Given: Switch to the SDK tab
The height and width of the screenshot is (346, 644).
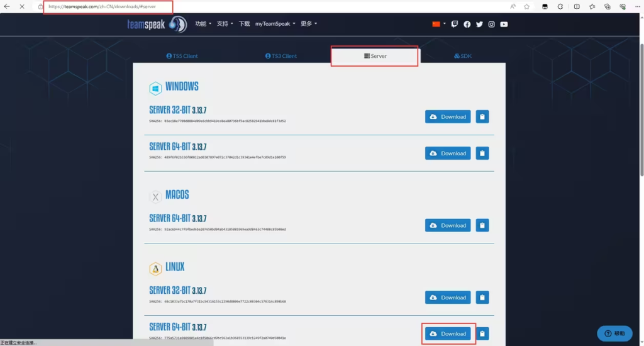Looking at the screenshot, I should [462, 56].
